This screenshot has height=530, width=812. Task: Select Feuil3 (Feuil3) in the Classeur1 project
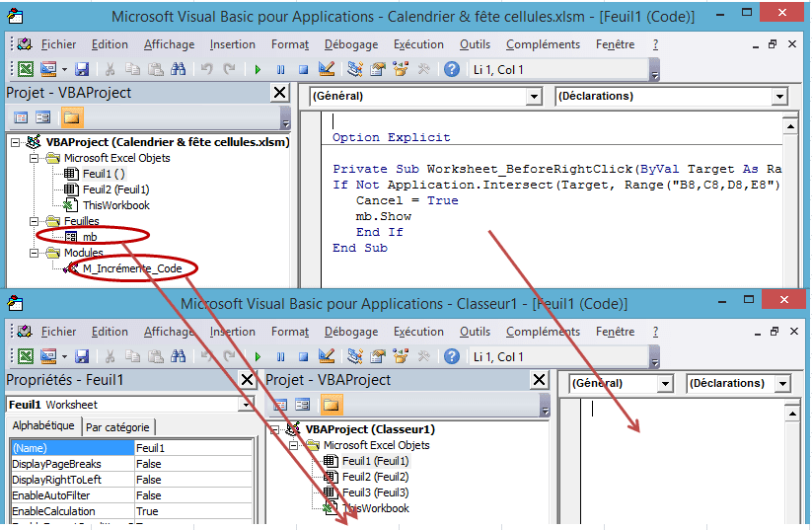click(x=375, y=492)
